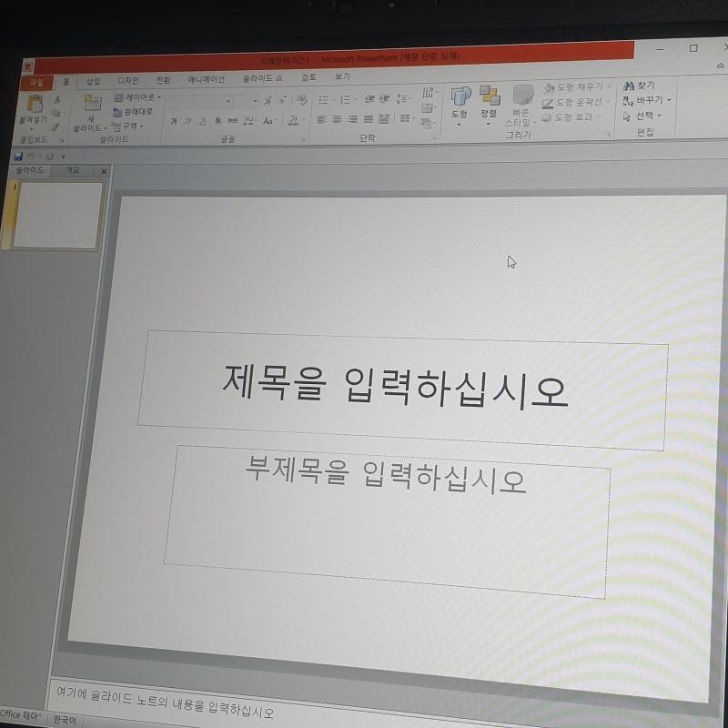Open Shape Fill (도형 채우기) color dropdown
This screenshot has height=728, width=728.
click(577, 86)
